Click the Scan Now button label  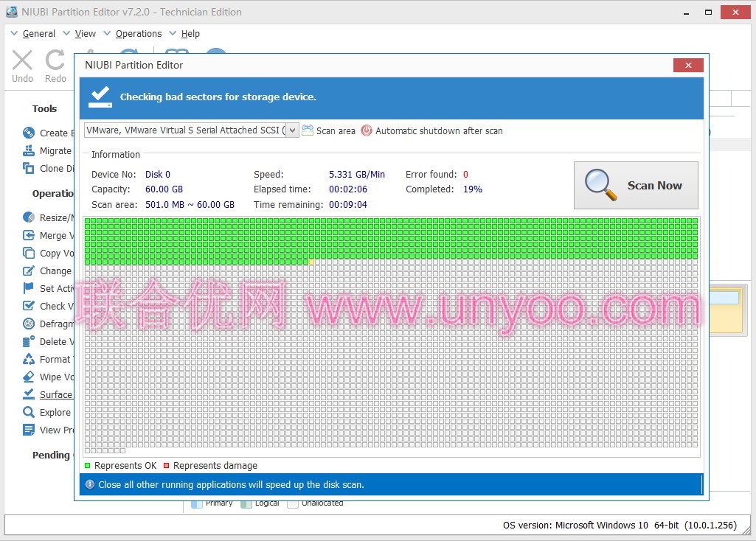pyautogui.click(x=654, y=186)
